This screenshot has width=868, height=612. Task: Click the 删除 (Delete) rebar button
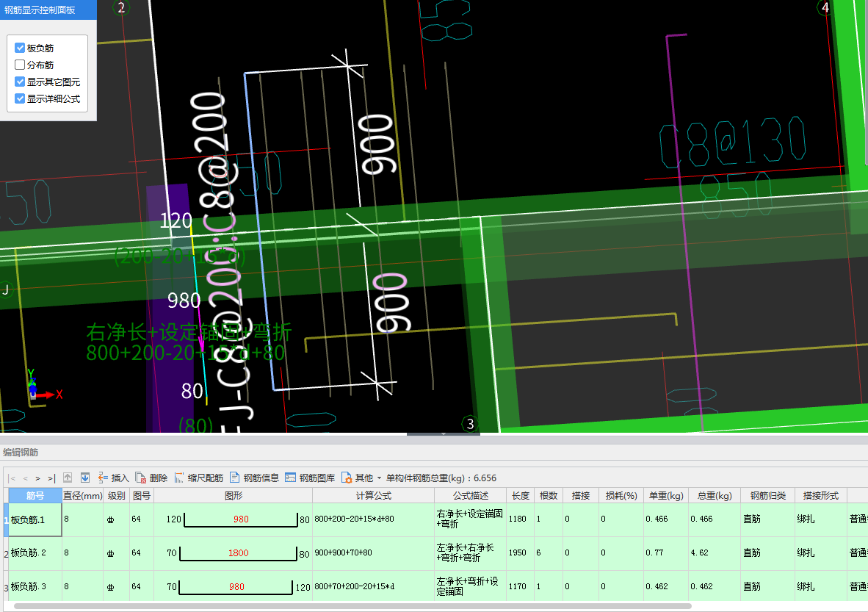(x=151, y=478)
